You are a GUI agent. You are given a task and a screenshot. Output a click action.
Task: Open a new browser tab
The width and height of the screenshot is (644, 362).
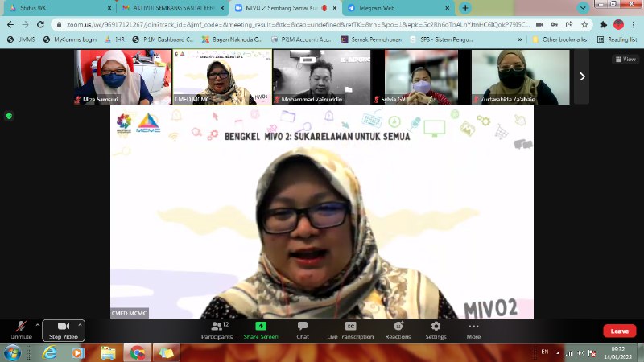(465, 8)
